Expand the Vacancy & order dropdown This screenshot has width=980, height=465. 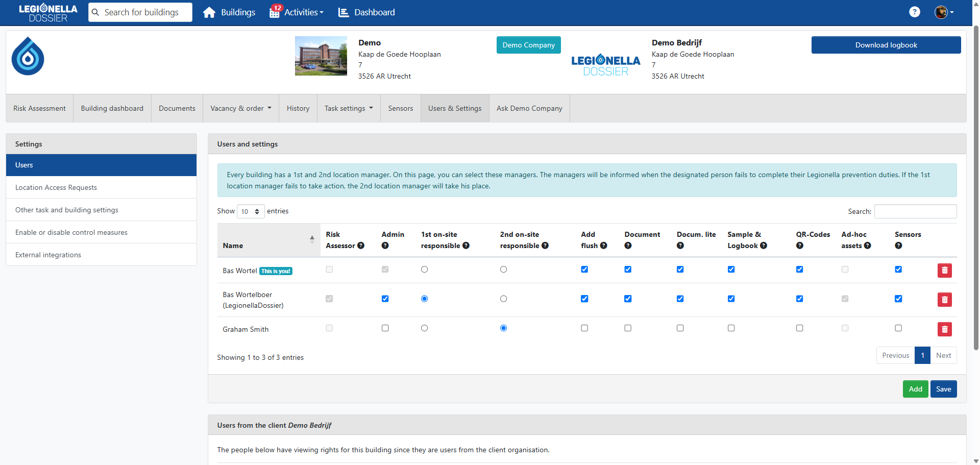pyautogui.click(x=241, y=108)
